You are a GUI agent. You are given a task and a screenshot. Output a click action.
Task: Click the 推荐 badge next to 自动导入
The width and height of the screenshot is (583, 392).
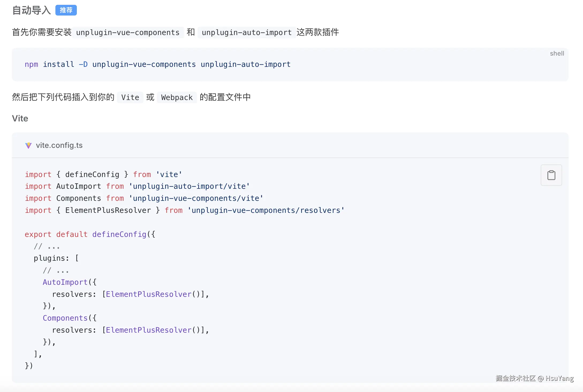click(x=66, y=10)
